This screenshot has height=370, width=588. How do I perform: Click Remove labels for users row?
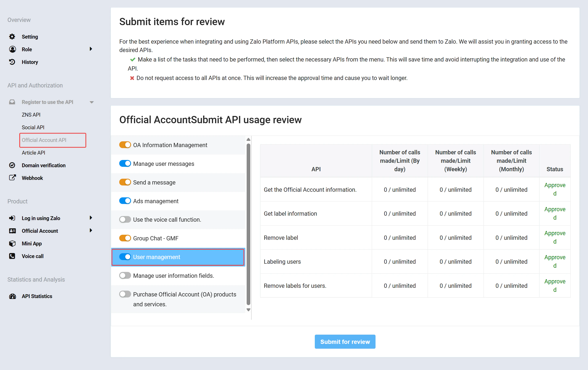coord(415,286)
